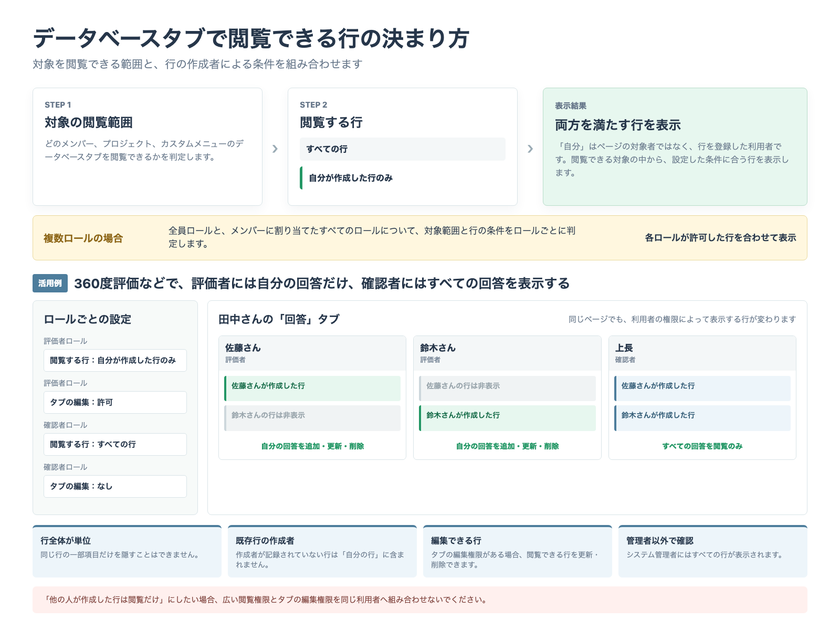Click the 佐藤さん card header
Viewport: 840px width, 630px height.
point(312,353)
